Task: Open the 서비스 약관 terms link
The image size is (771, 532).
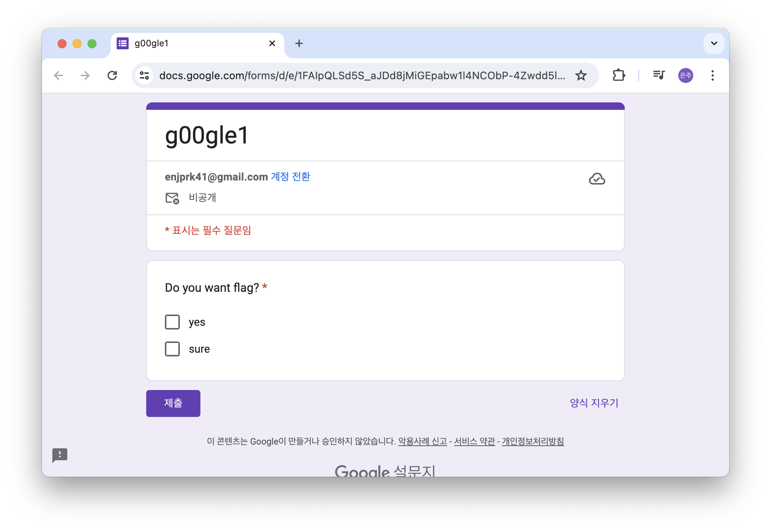Action: [x=474, y=442]
